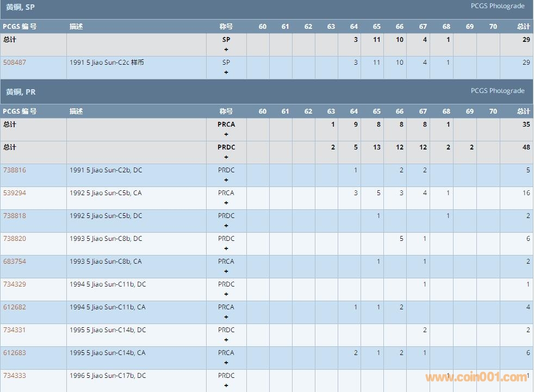This screenshot has height=392, width=534.
Task: Open PCGS number 683754 link
Action: pos(15,262)
